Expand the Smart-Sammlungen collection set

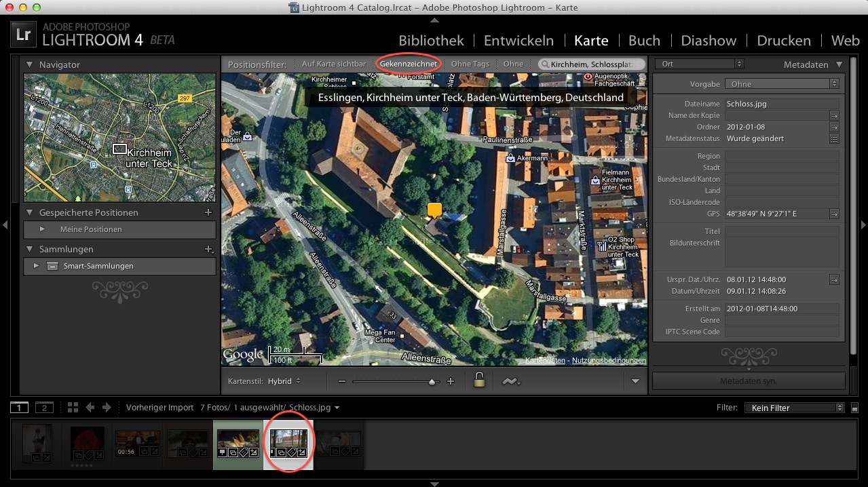click(36, 266)
